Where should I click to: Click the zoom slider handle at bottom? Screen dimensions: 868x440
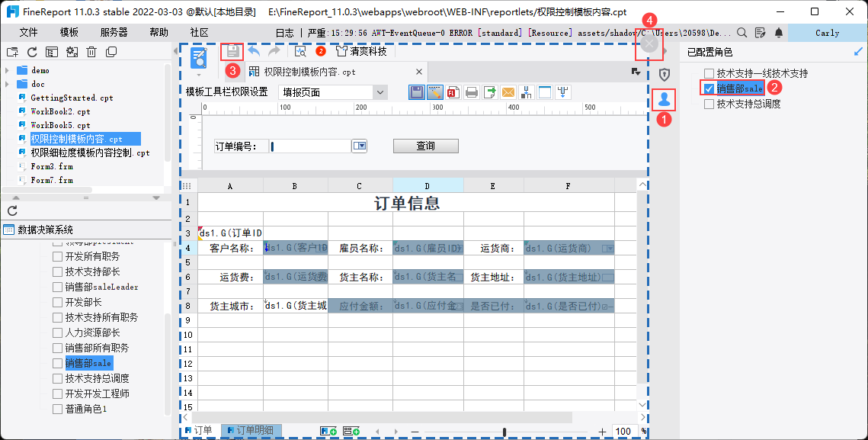pos(504,432)
